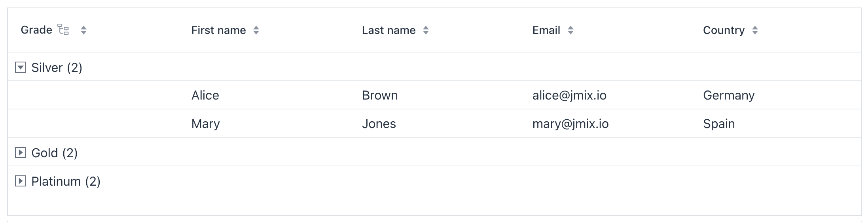
Task: Click the mary@jmix.io email cell
Action: [570, 124]
